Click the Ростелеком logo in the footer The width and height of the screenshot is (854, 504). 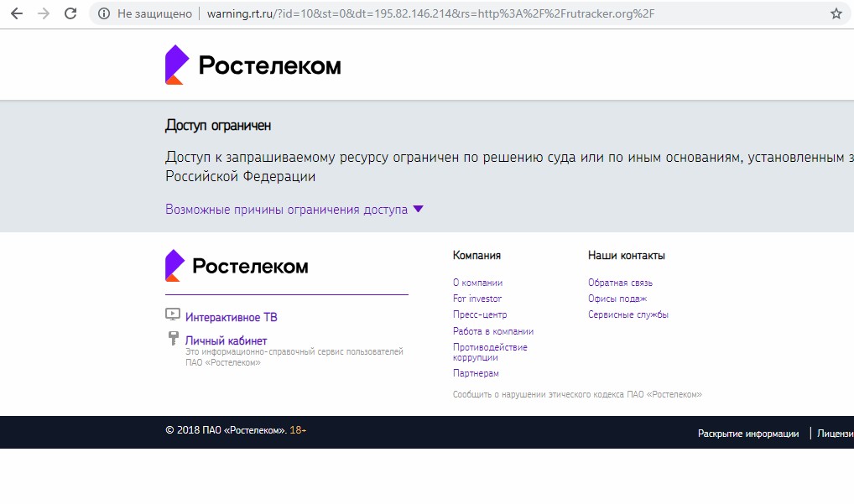pos(237,266)
